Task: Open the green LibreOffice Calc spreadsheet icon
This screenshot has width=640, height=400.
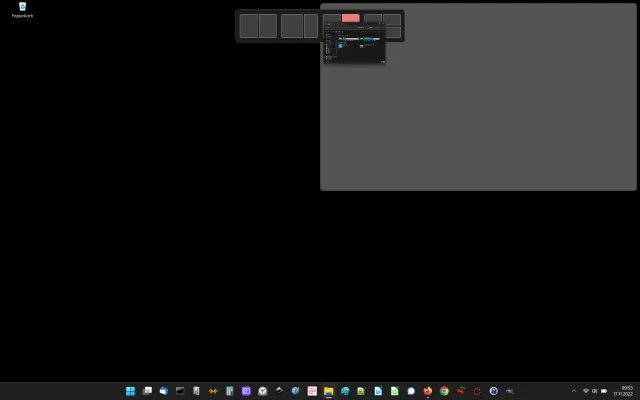Action: tap(394, 391)
